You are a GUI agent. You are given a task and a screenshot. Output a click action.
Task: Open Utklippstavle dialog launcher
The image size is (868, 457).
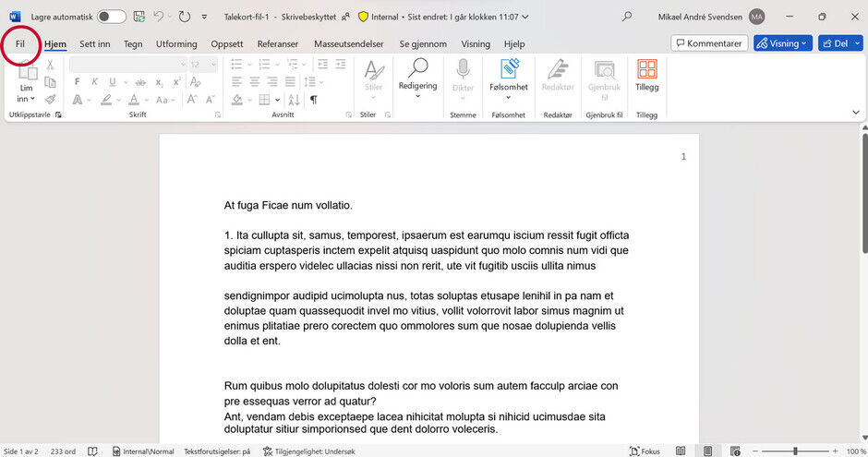point(58,114)
